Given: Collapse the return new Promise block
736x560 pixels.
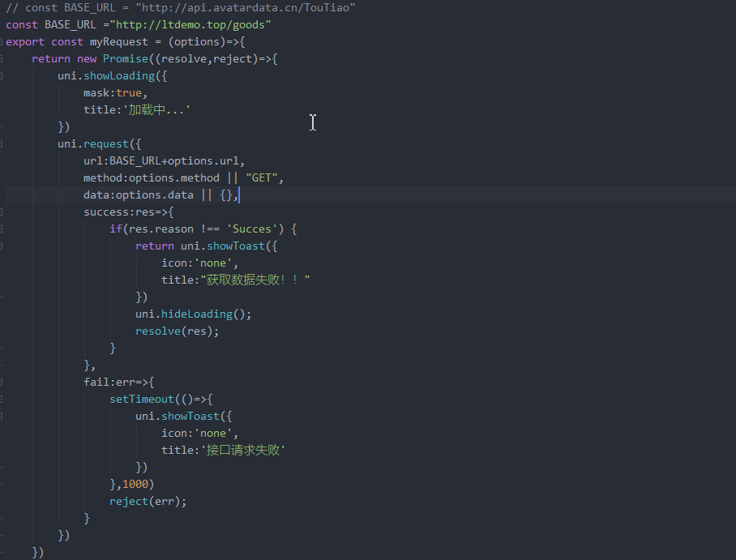Looking at the screenshot, I should [x=2, y=58].
